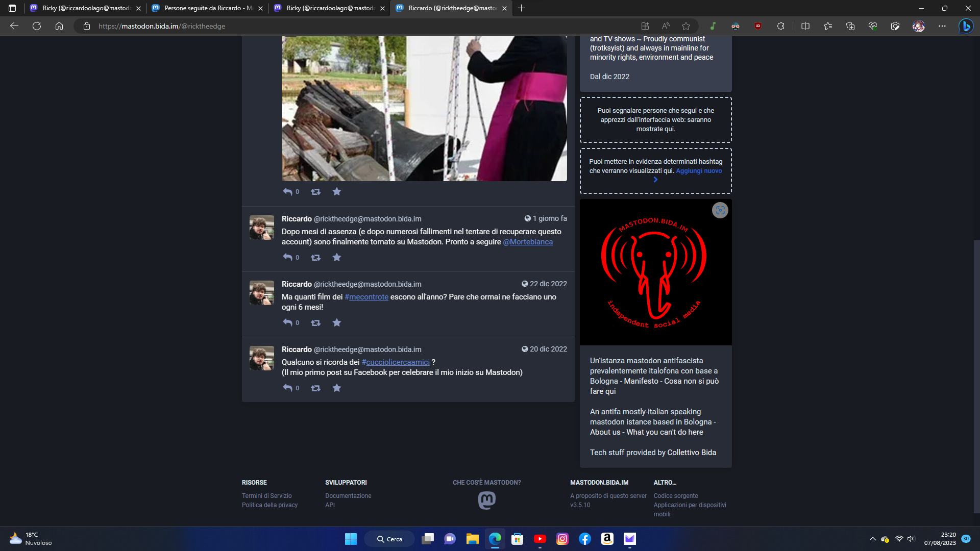The image size is (980, 551).
Task: Boost the 'Dopo mesi di assenza' post
Action: click(315, 258)
